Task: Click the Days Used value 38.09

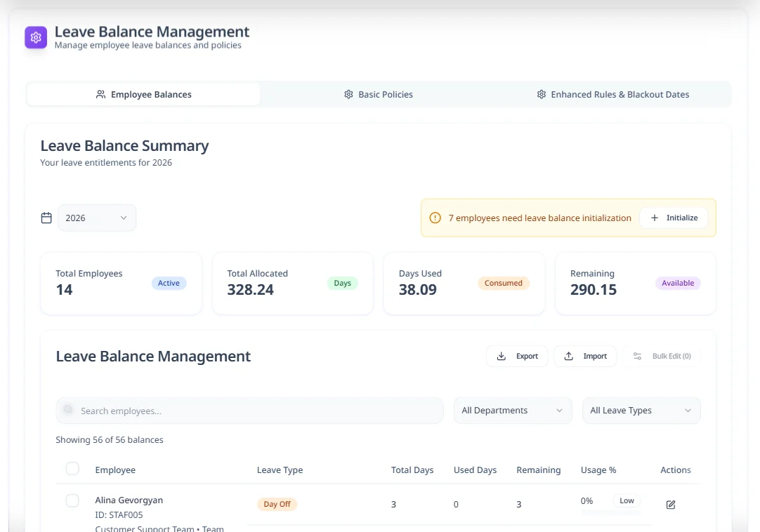Action: tap(418, 290)
